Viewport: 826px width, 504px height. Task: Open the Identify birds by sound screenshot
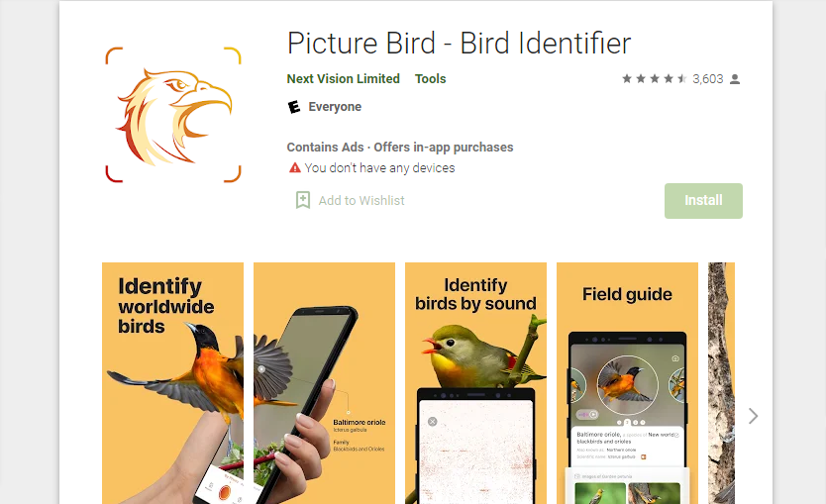tap(475, 383)
